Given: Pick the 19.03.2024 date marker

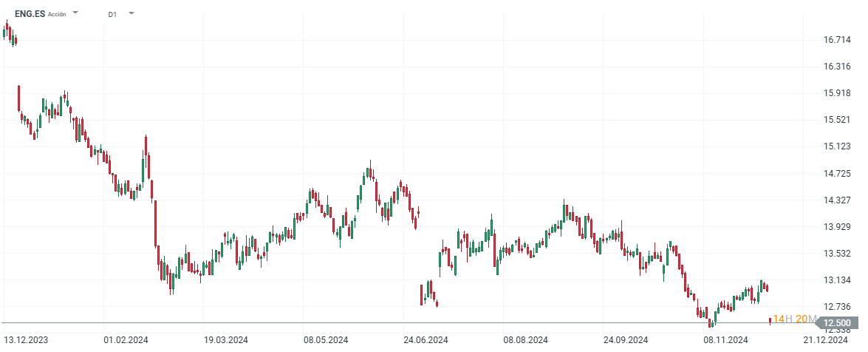Looking at the screenshot, I should pos(225,340).
